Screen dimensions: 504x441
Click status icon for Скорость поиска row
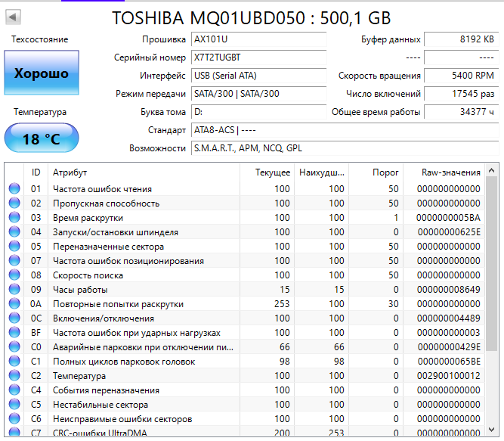tap(14, 275)
